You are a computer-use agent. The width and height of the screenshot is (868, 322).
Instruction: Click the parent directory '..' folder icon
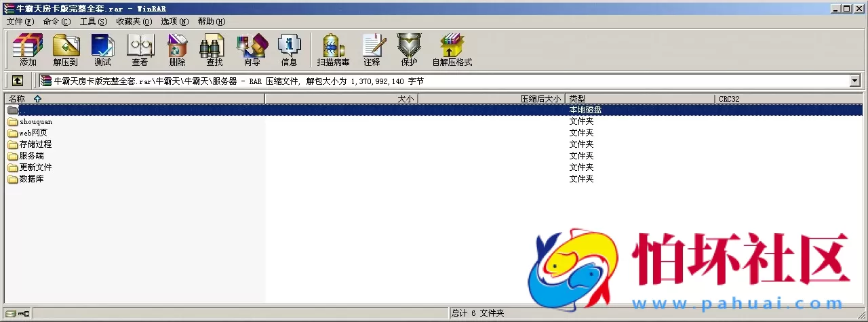tap(12, 110)
